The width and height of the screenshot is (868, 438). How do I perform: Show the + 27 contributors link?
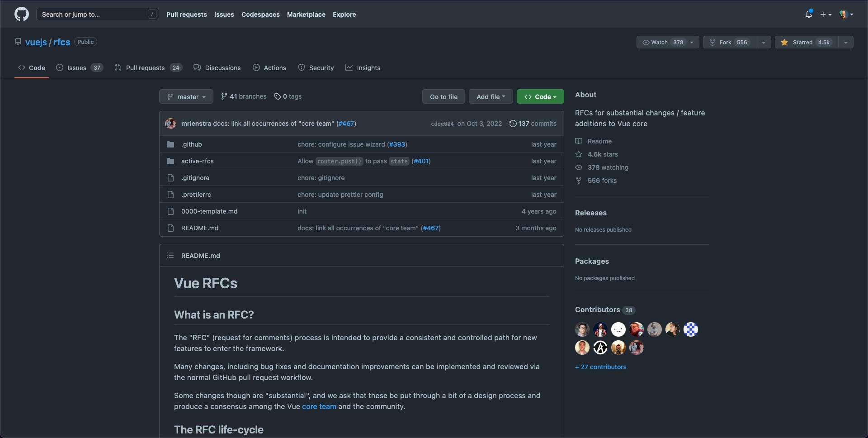coord(601,367)
